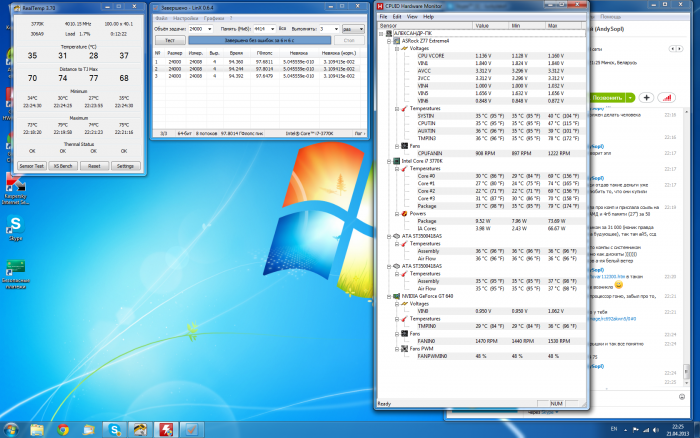Open Kaspersky Internet Security desktop shortcut
The width and height of the screenshot is (700, 438).
[x=15, y=188]
